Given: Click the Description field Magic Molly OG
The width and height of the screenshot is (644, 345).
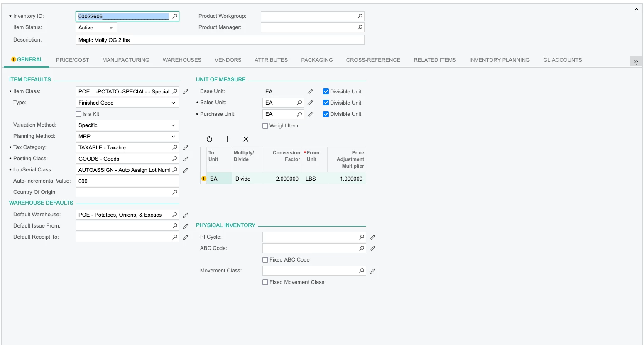Looking at the screenshot, I should [220, 40].
